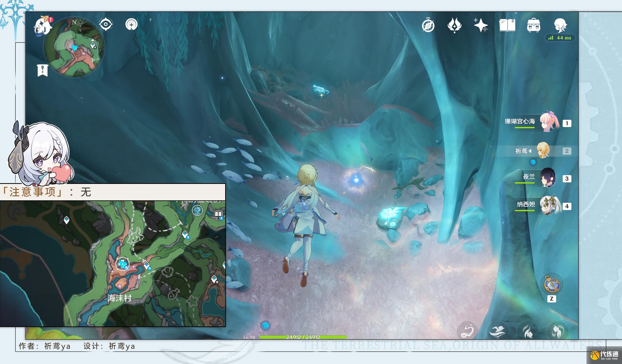
Task: Click the statue-like circular map marker near top
Action: click(x=197, y=210)
